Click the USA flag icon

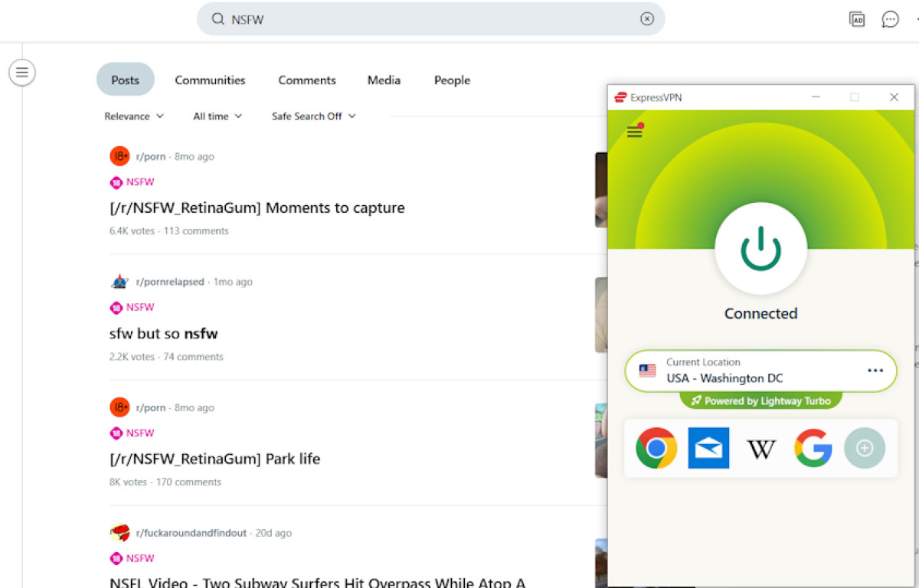pos(648,371)
